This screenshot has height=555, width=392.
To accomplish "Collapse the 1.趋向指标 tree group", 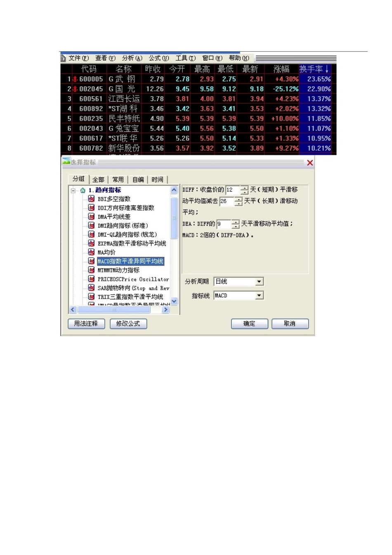I will (x=73, y=190).
